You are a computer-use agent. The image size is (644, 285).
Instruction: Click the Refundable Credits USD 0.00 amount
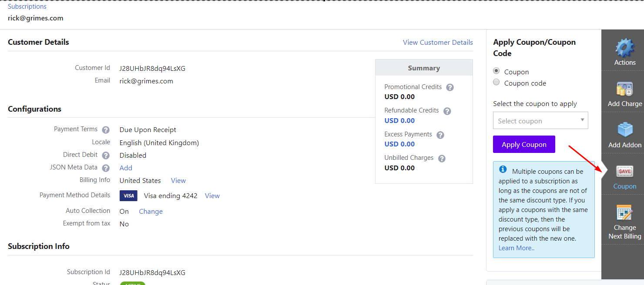tap(399, 120)
